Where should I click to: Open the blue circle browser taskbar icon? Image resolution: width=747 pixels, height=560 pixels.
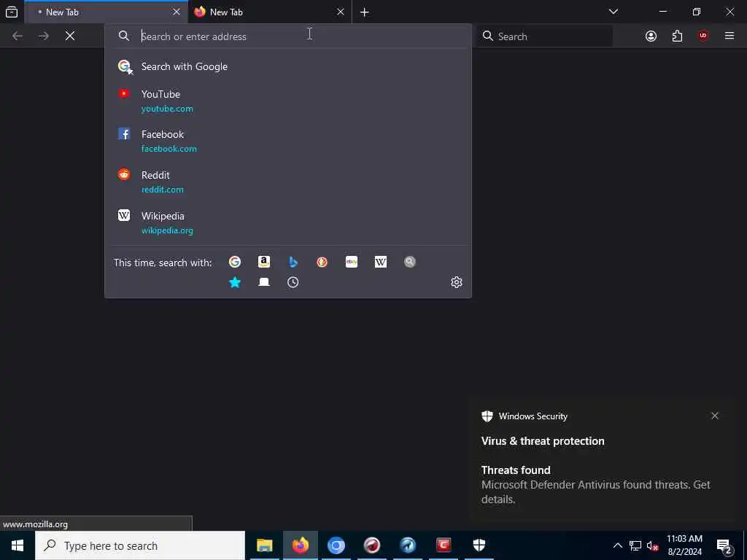click(336, 545)
